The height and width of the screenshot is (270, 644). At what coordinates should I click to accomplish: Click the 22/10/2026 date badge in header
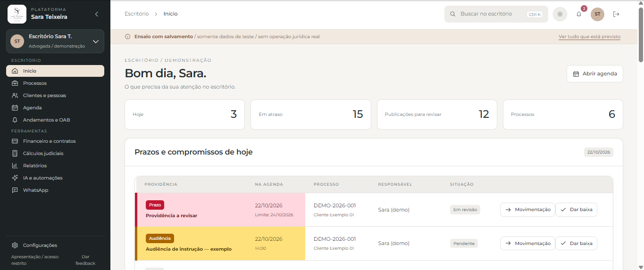click(x=599, y=152)
